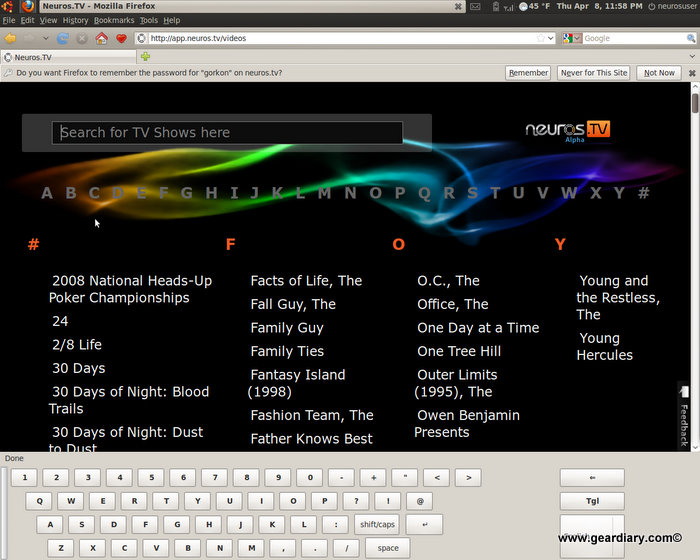
Task: Tap the Tgl key on virtual keyboard
Action: pos(592,501)
